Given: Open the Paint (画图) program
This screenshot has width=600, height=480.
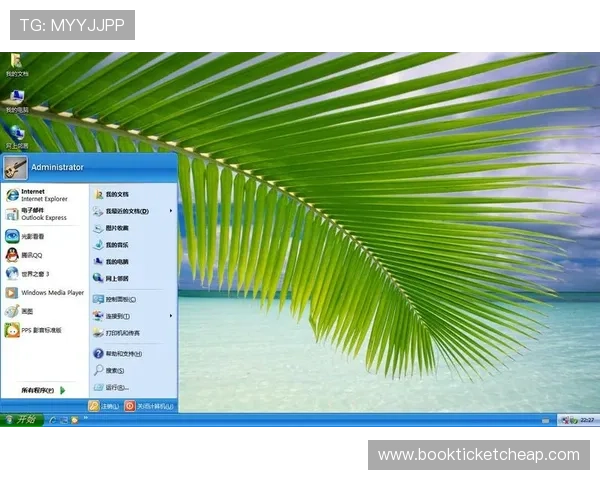Looking at the screenshot, I should tap(28, 311).
